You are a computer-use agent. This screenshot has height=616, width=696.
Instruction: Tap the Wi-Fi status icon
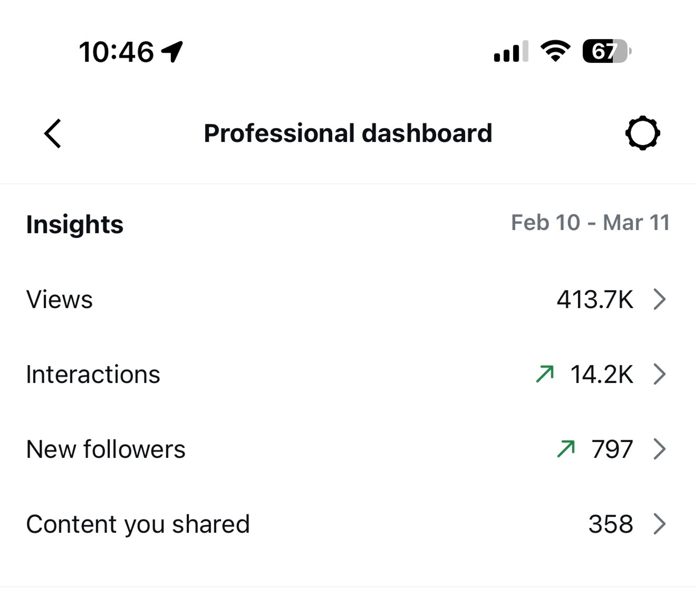(555, 51)
